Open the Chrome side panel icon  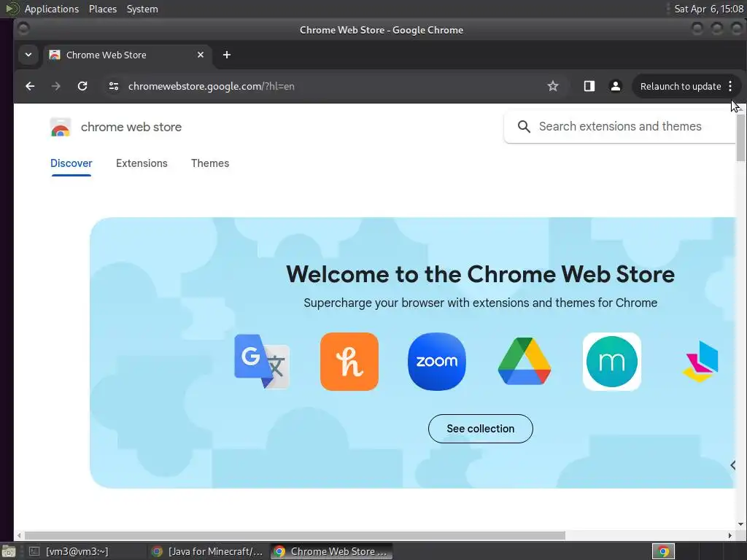[x=589, y=86]
